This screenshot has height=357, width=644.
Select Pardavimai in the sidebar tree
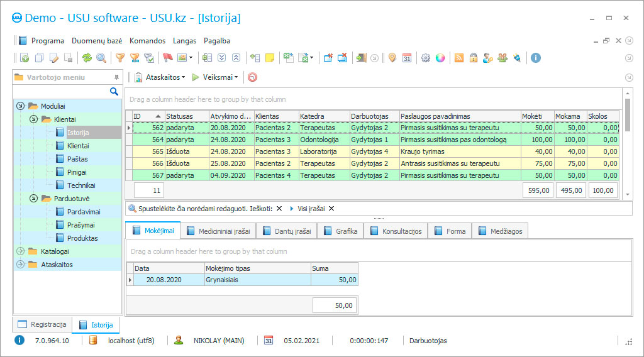pyautogui.click(x=84, y=212)
